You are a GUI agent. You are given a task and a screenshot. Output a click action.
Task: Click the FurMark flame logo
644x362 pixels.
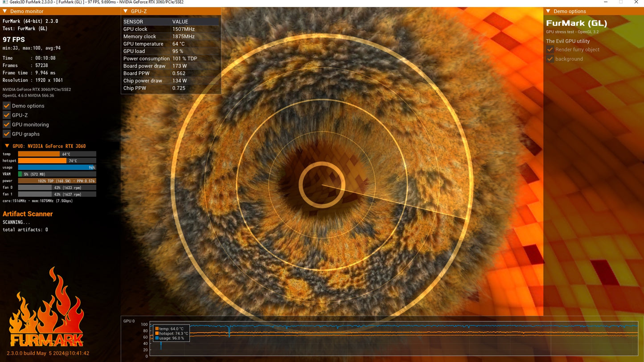pos(46,307)
